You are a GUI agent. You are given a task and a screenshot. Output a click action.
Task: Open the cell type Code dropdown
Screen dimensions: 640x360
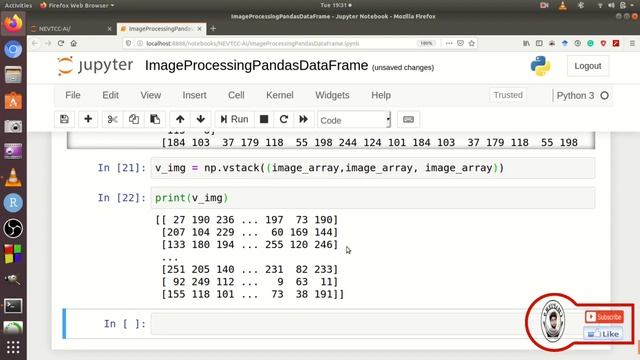tap(354, 120)
